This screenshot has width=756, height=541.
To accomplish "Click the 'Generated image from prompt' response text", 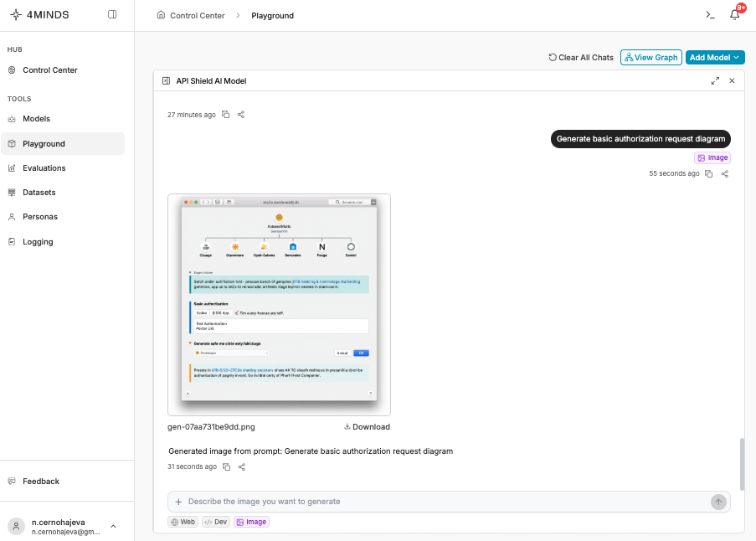I will coord(311,451).
